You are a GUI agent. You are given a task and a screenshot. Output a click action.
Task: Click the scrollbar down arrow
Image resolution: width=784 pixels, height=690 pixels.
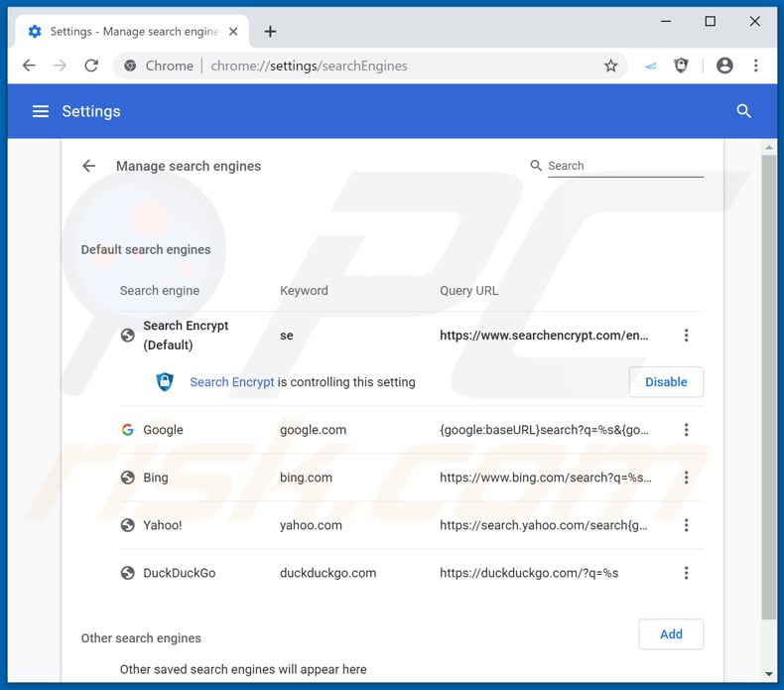(768, 674)
